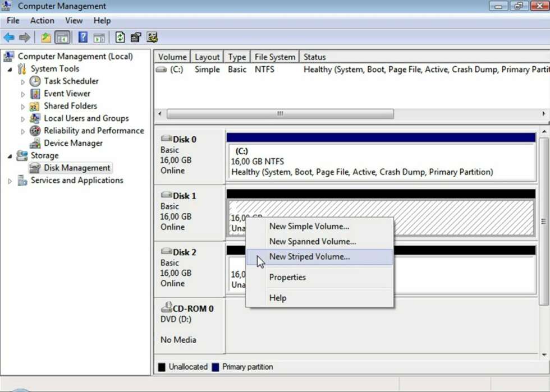550x392 pixels.
Task: Choose Help from the context menu
Action: [x=319, y=298]
